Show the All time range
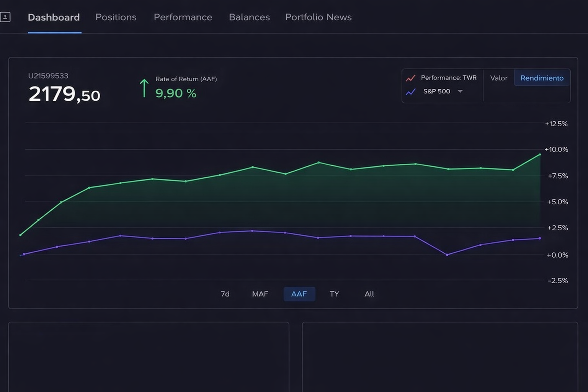 (x=369, y=294)
